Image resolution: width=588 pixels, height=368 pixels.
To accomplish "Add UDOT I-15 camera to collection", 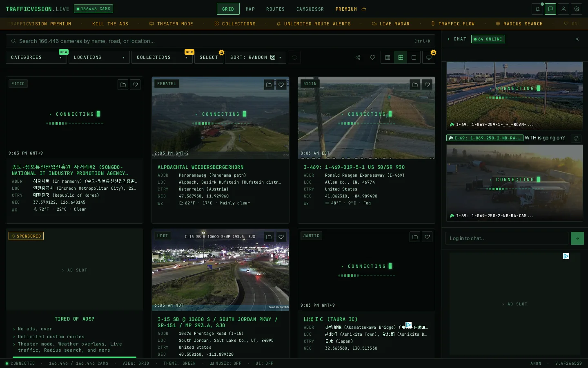I will [x=269, y=237].
